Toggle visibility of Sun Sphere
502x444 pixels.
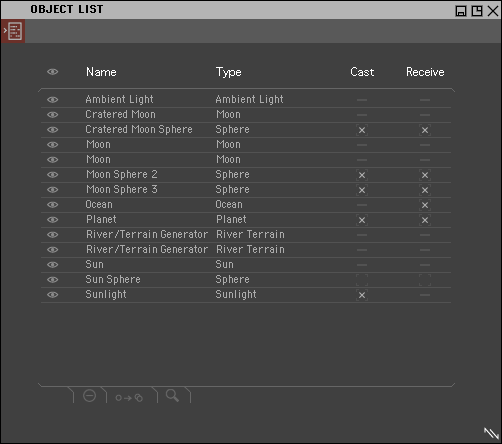(x=53, y=279)
